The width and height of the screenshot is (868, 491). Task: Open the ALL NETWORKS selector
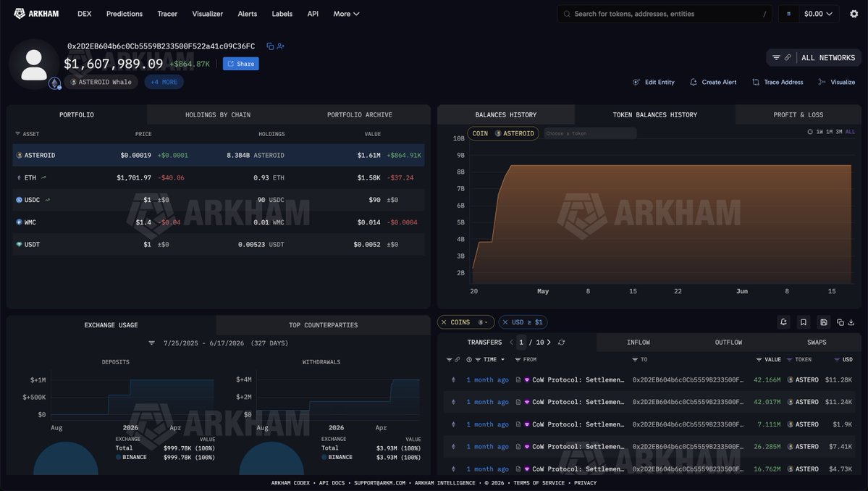[x=828, y=57]
